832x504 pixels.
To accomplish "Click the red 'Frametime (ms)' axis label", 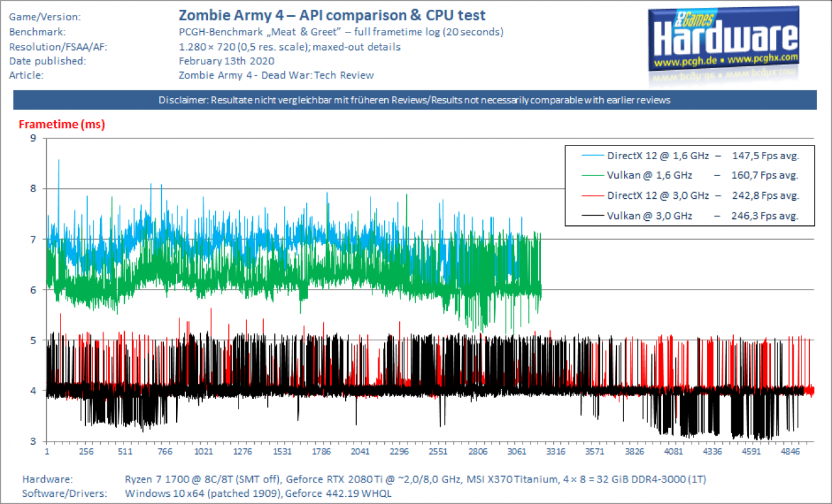I will (62, 124).
